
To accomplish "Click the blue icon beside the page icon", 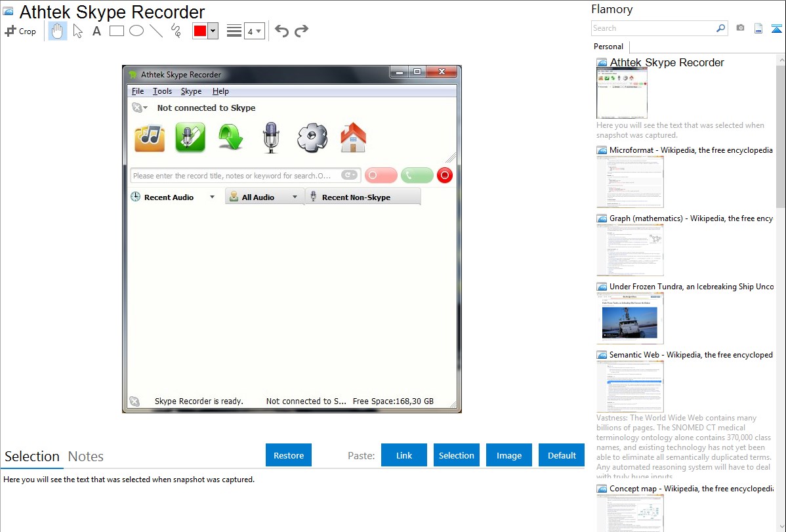I will pos(776,28).
